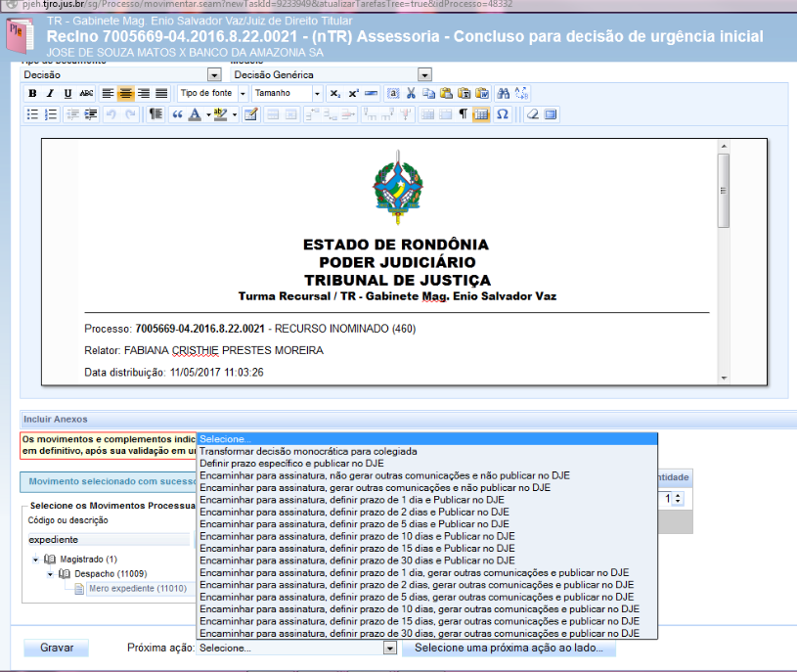Open the text color picker arrow
797x672 pixels.
point(208,114)
